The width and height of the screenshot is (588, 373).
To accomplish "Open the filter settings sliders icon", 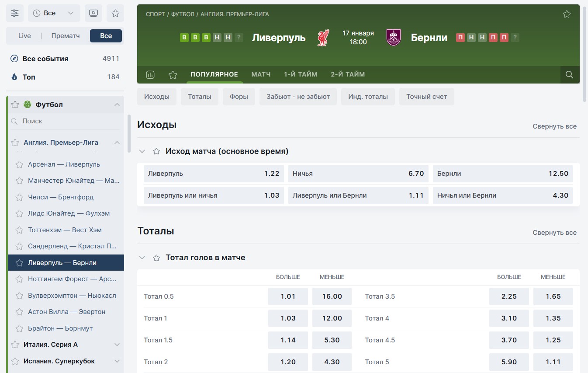I will tap(15, 13).
